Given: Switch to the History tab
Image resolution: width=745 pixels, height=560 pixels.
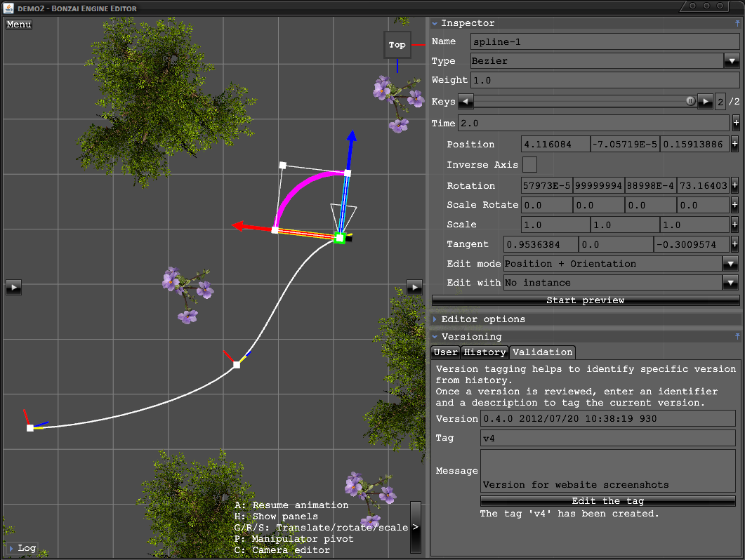Looking at the screenshot, I should [484, 352].
